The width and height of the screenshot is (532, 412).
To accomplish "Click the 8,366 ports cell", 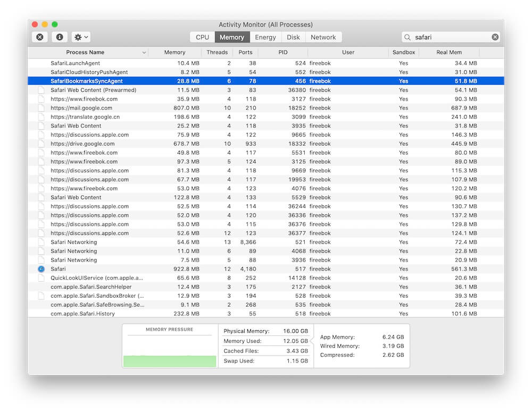I will pyautogui.click(x=248, y=242).
